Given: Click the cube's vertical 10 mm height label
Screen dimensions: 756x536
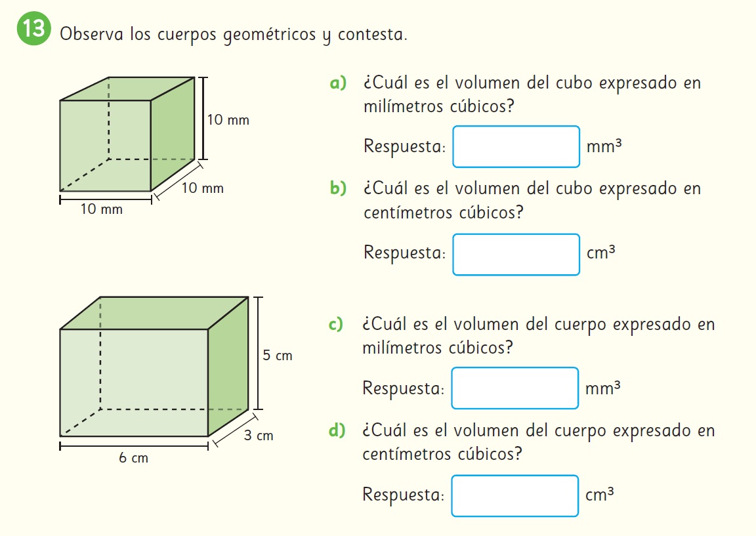Looking at the screenshot, I should pyautogui.click(x=228, y=121).
